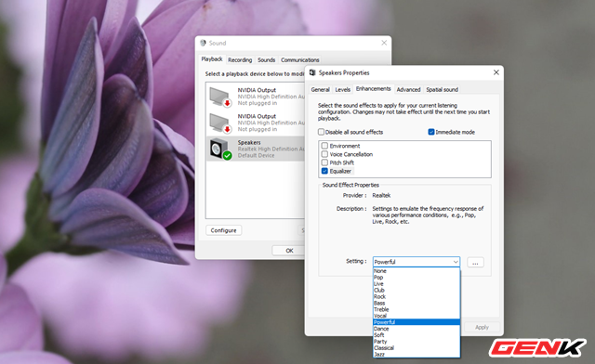The image size is (595, 364).
Task: Choose Rock equalizer preset
Action: pos(416,296)
